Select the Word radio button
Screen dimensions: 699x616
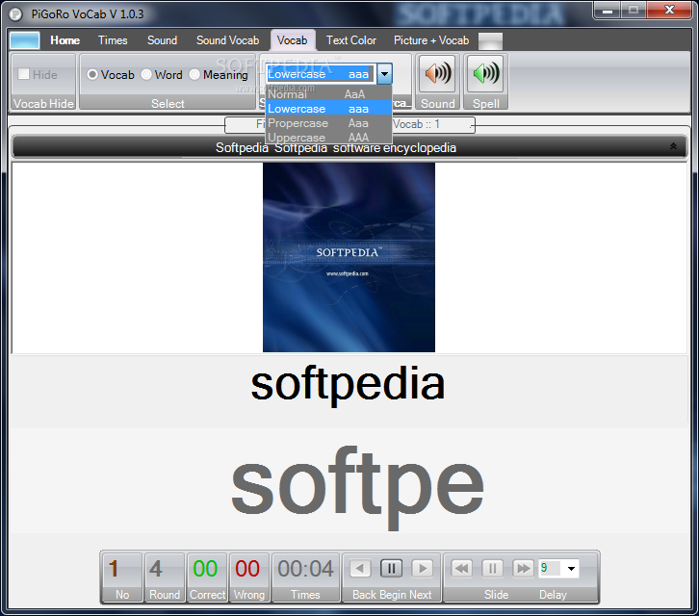(x=146, y=74)
